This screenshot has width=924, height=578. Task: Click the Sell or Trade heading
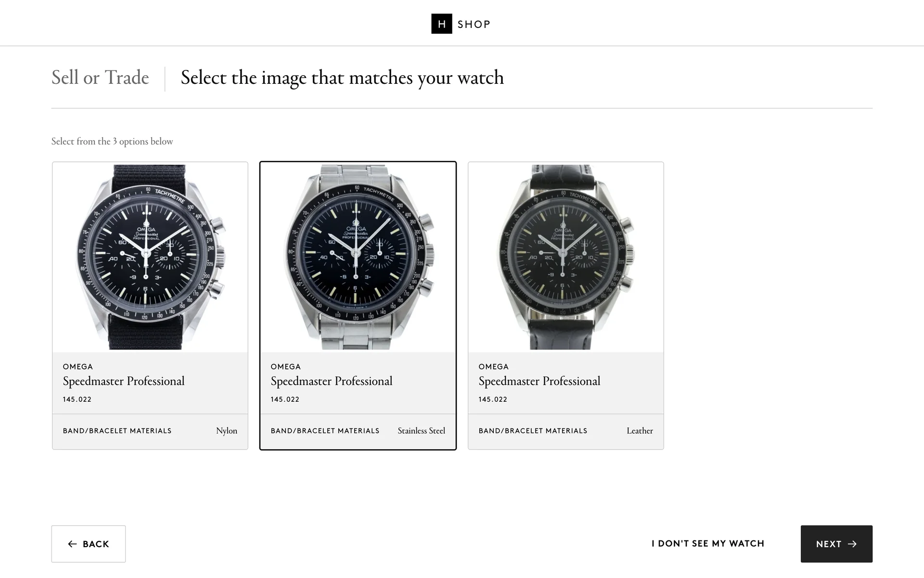[100, 78]
